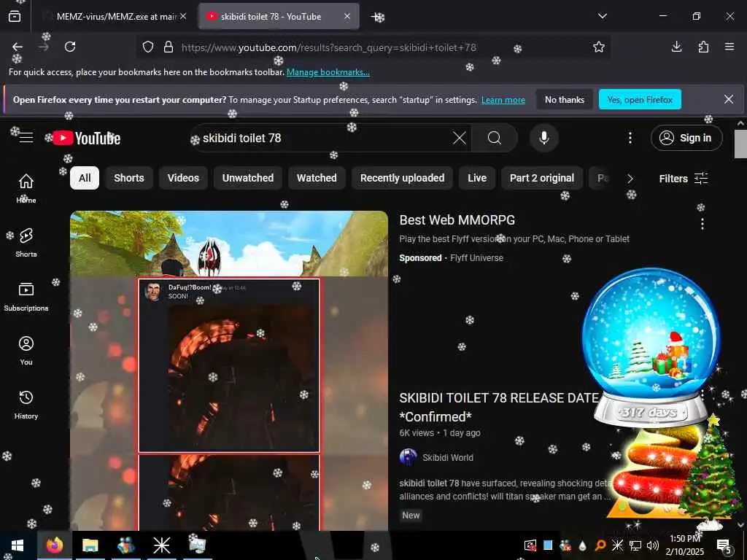Open YouTube settings three-dot menu
The image size is (747, 560).
click(x=630, y=138)
